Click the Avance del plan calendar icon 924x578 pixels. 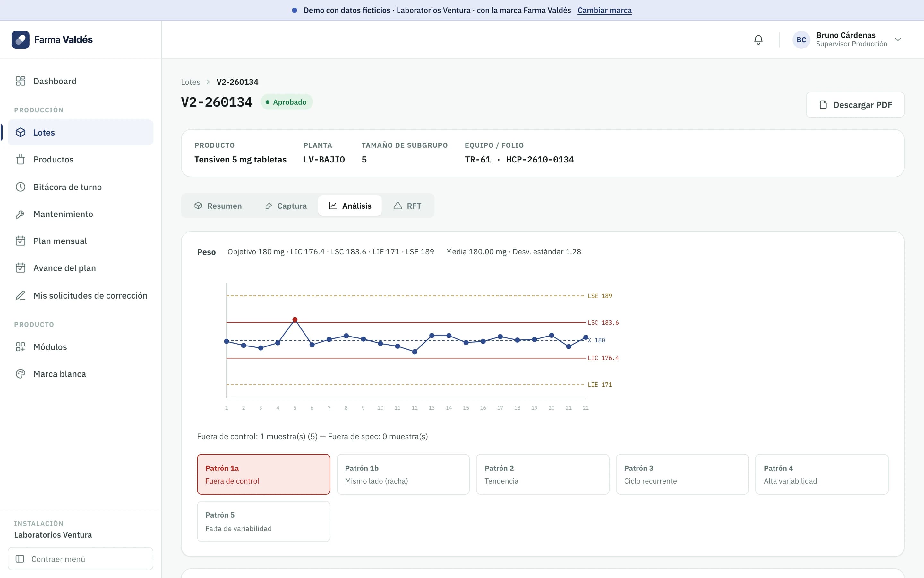20,268
